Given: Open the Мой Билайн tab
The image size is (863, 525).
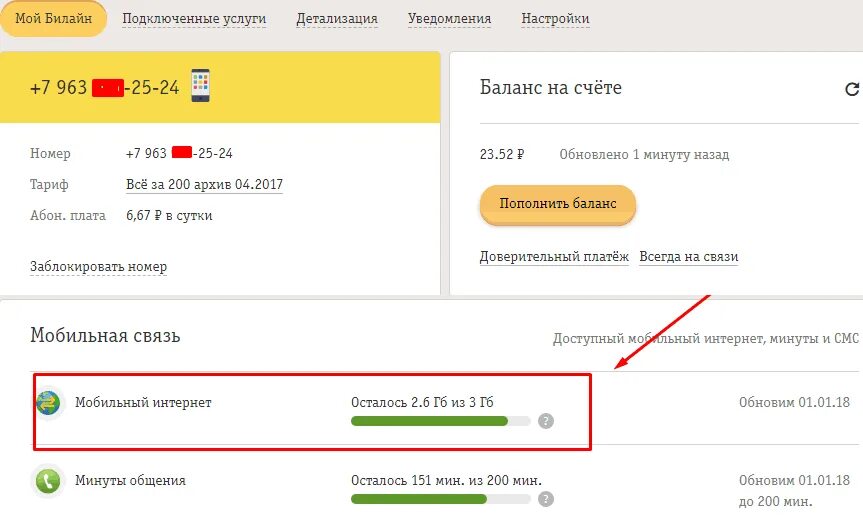Looking at the screenshot, I should pos(53,19).
